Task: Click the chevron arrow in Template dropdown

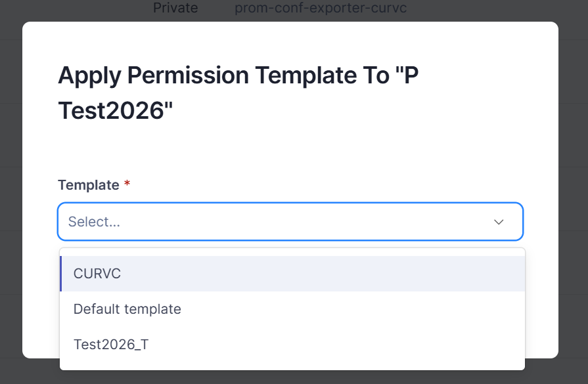Action: pos(499,222)
